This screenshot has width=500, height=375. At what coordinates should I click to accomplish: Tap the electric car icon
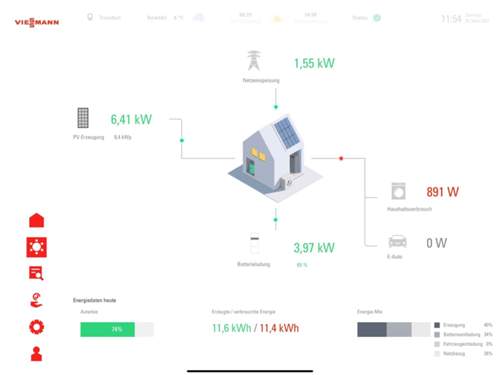point(398,242)
